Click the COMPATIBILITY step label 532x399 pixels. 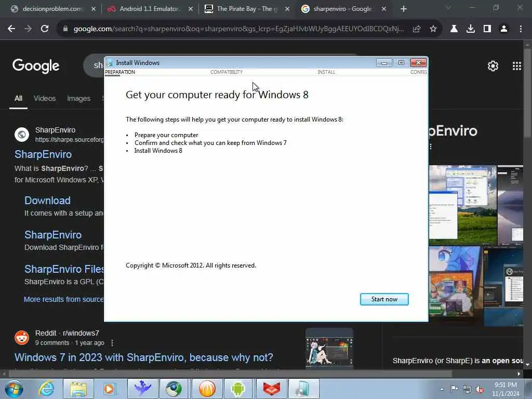click(x=227, y=72)
